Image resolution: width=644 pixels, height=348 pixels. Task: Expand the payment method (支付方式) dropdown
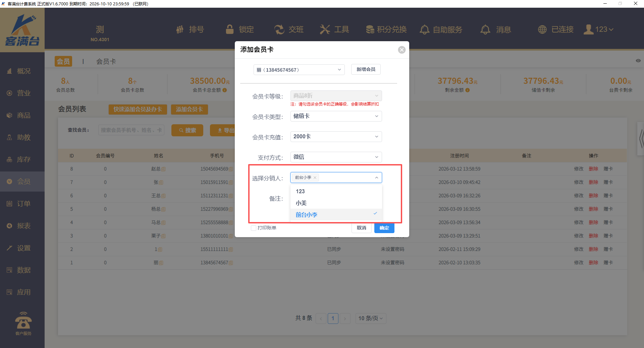pos(336,157)
